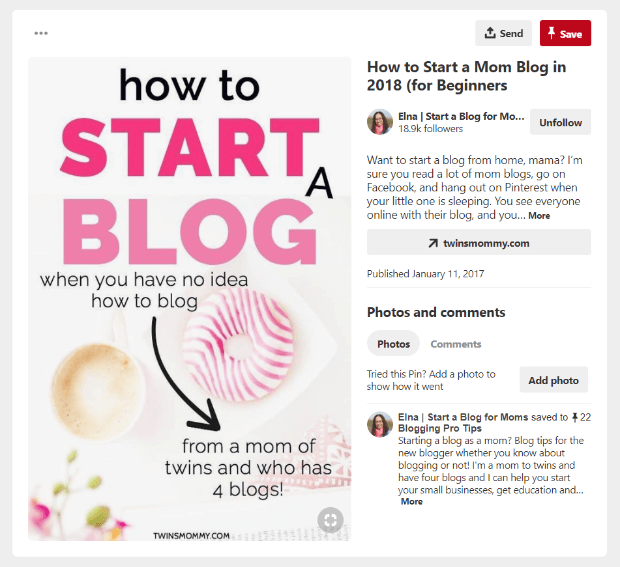Expand pin description with More
Image resolution: width=620 pixels, height=567 pixels.
point(539,215)
